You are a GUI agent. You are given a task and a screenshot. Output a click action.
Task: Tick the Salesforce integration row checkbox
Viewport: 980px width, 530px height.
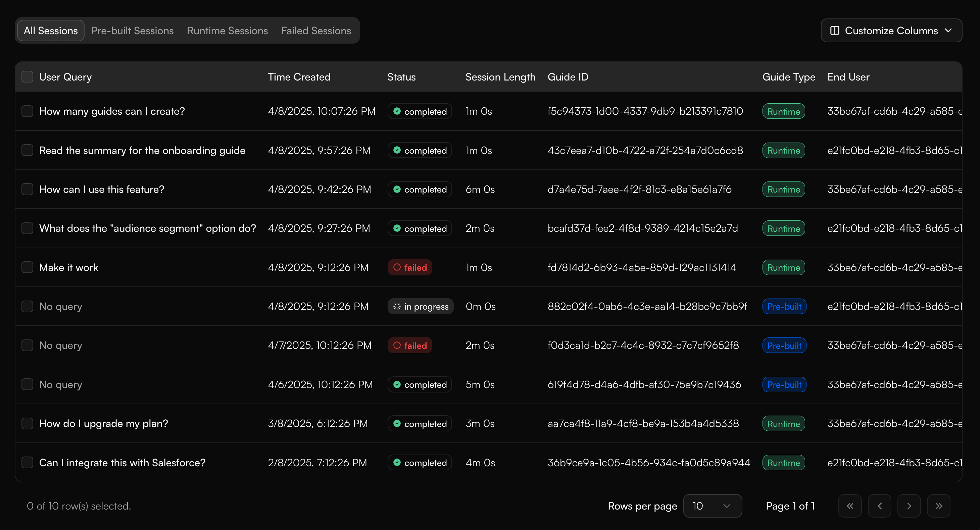28,463
